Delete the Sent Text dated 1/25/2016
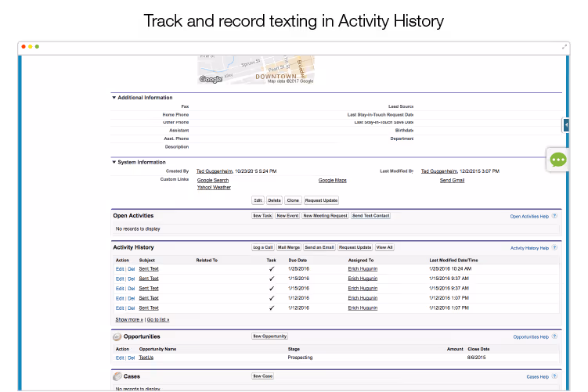The width and height of the screenshot is (588, 392). (x=132, y=269)
